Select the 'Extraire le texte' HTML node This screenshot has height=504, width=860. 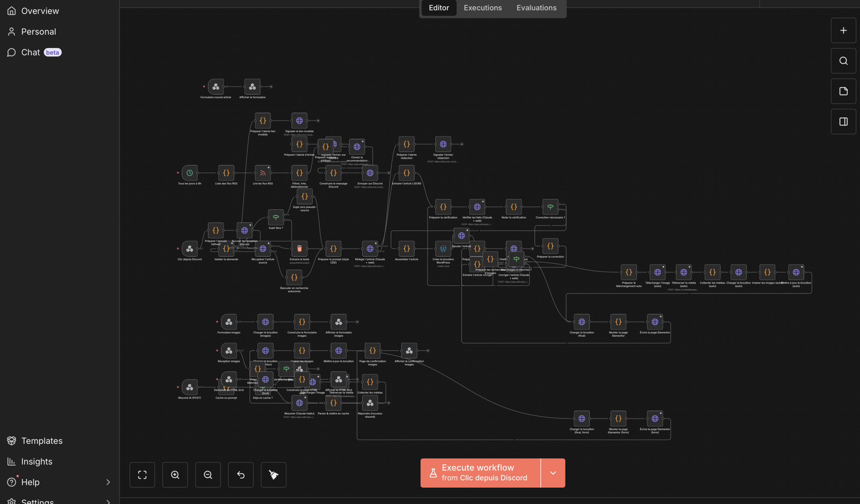point(299,249)
